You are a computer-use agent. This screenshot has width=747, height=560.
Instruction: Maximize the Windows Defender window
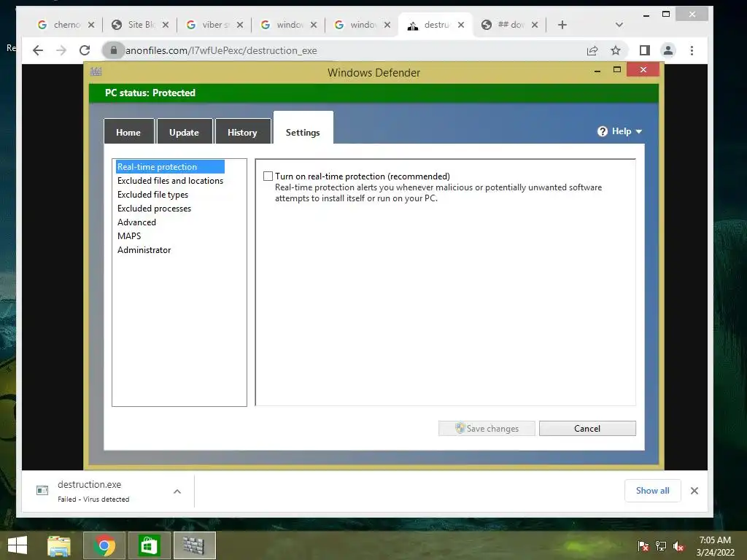click(x=617, y=69)
